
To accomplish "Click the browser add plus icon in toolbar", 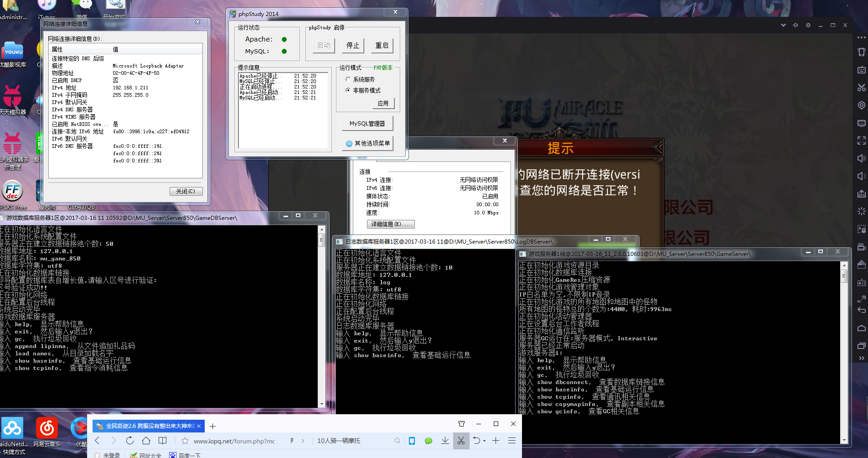I will coord(496,441).
